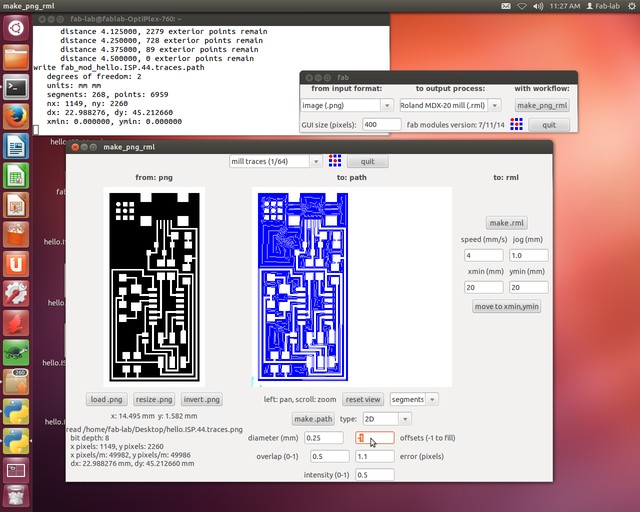This screenshot has width=640, height=512.
Task: Open Terminal from the dock
Action: coord(16,87)
